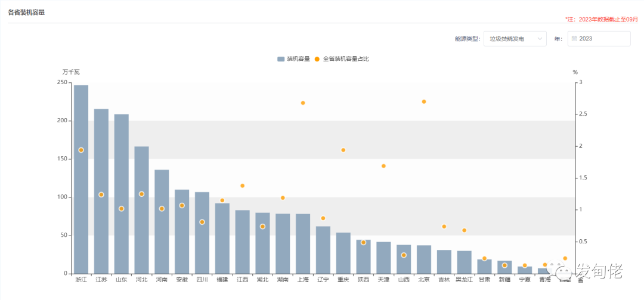
Task: Select the 重庆 capacity bar
Action: click(x=343, y=253)
